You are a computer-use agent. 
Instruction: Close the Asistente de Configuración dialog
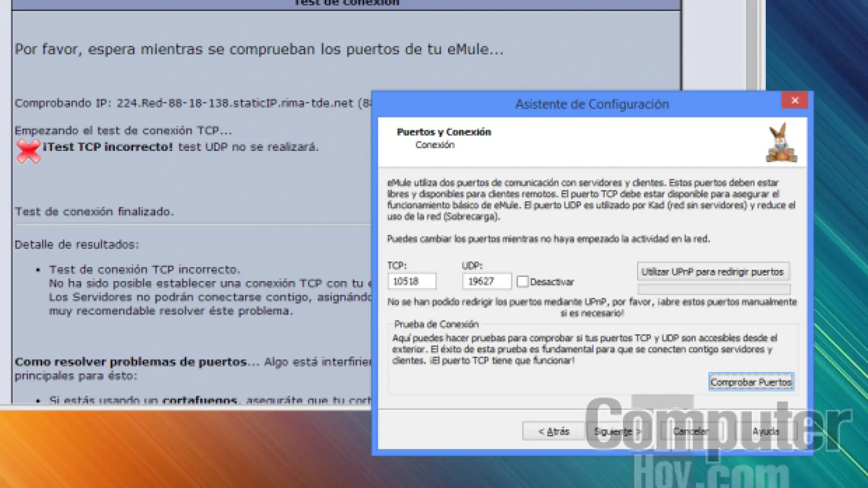[x=795, y=100]
